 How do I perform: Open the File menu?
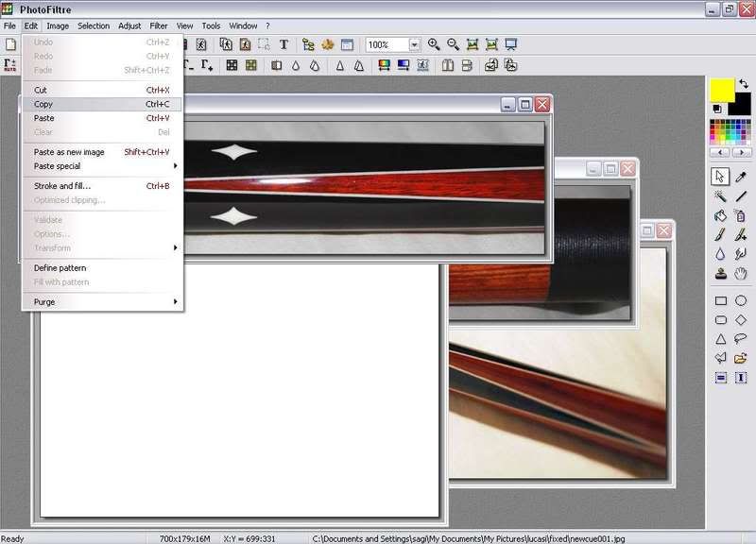(x=9, y=26)
